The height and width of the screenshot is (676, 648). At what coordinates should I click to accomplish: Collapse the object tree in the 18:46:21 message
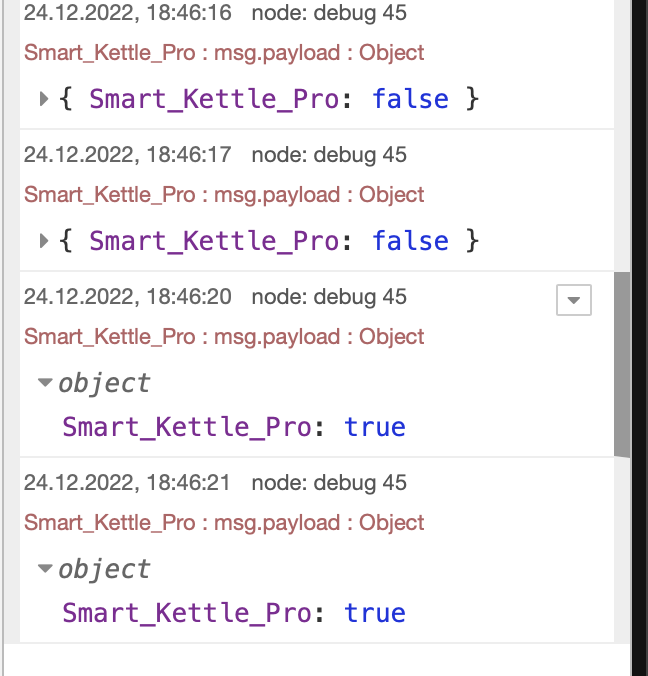tap(45, 569)
